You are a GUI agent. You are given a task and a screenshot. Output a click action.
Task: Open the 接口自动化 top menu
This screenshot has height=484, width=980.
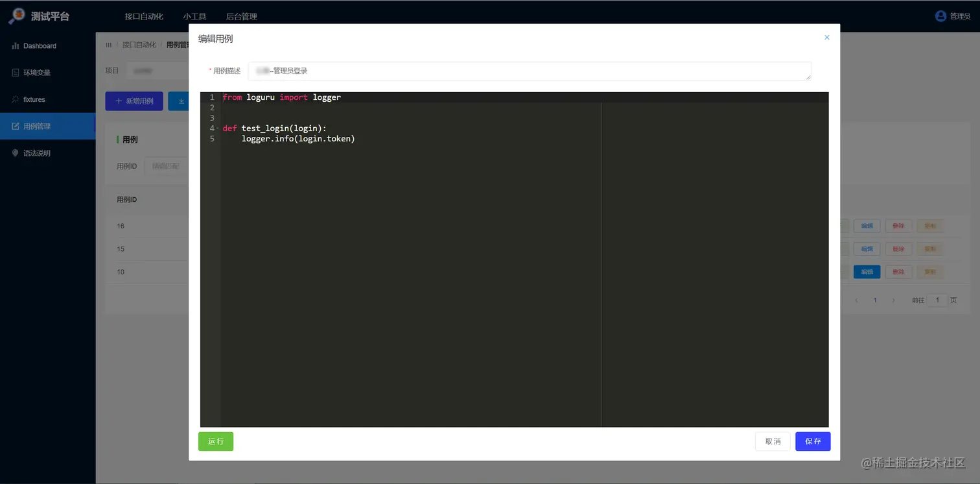click(144, 16)
